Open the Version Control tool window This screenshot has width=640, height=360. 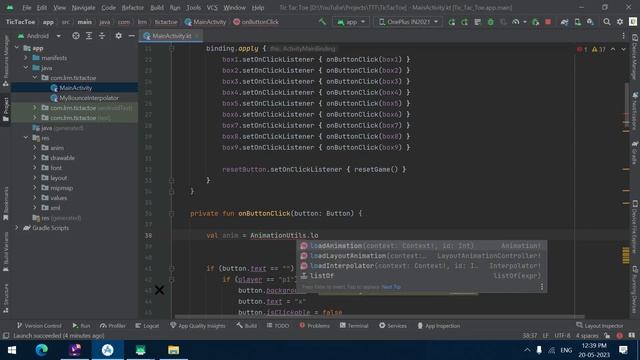tap(39, 326)
